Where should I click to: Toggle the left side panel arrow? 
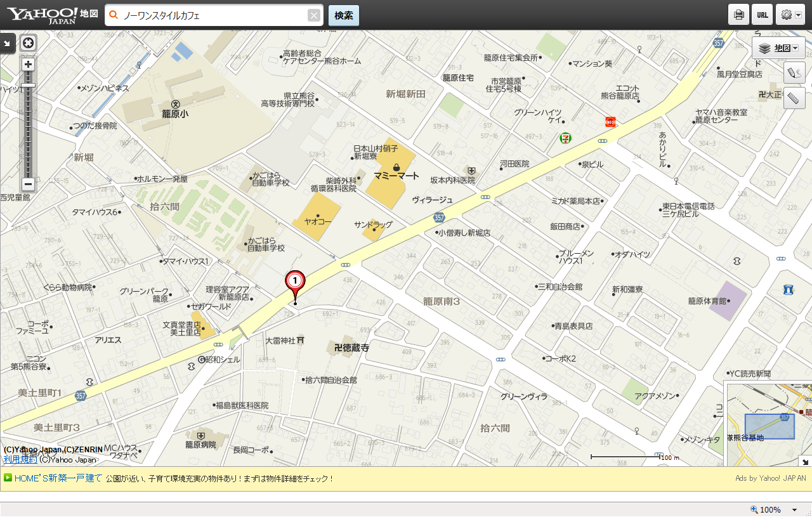pyautogui.click(x=7, y=43)
